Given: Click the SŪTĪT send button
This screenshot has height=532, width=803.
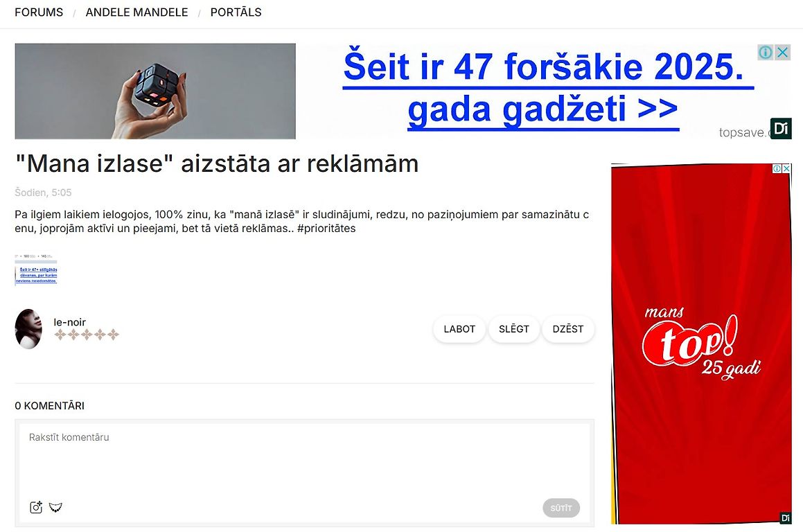Looking at the screenshot, I should (561, 508).
